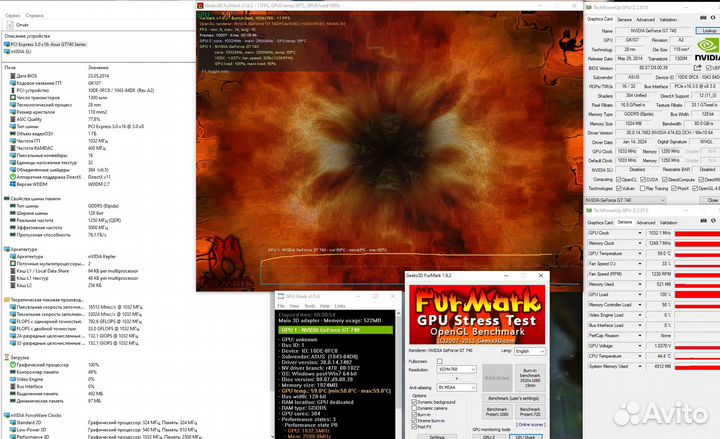Toggle the Dynamic background checkbox
The width and height of the screenshot is (720, 439).
[x=416, y=402]
